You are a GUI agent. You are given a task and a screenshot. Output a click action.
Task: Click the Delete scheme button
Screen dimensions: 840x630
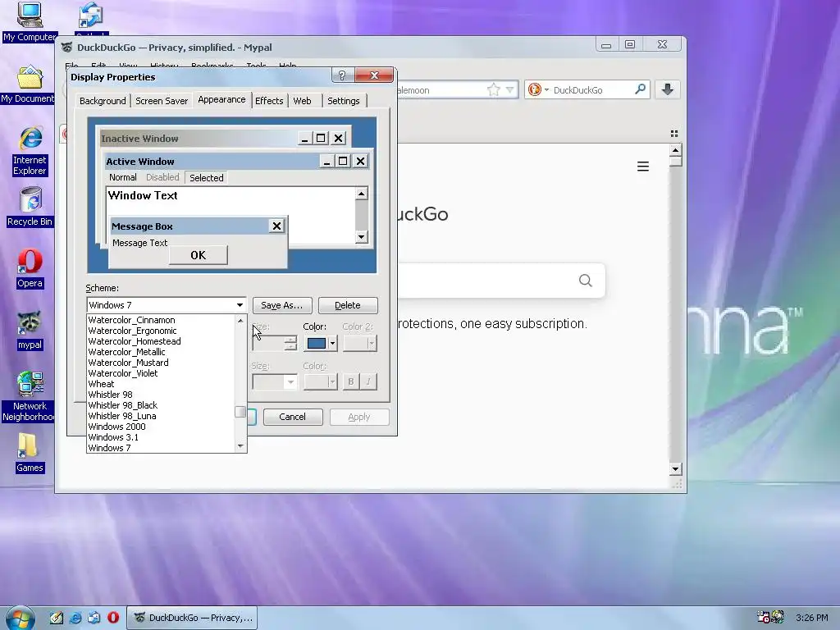348,305
